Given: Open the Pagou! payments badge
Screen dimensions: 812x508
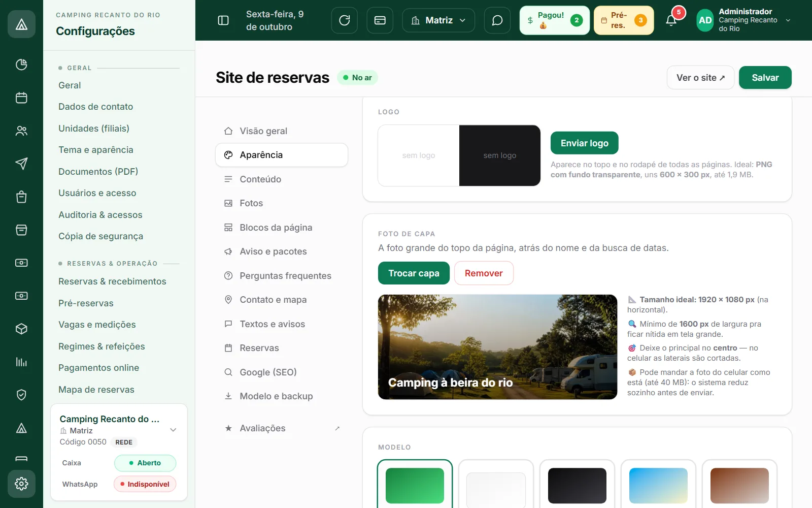Looking at the screenshot, I should pos(554,20).
